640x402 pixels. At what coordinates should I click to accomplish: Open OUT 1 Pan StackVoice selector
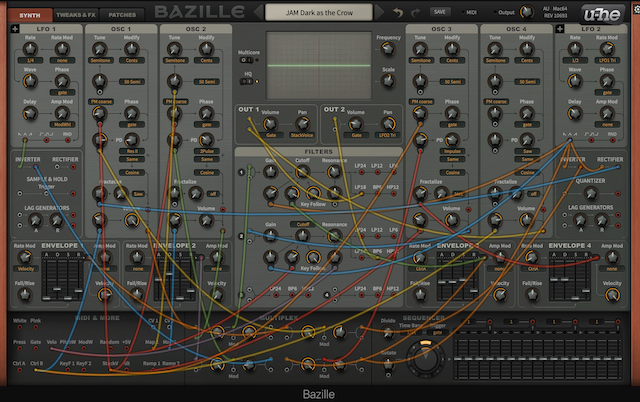pyautogui.click(x=302, y=135)
